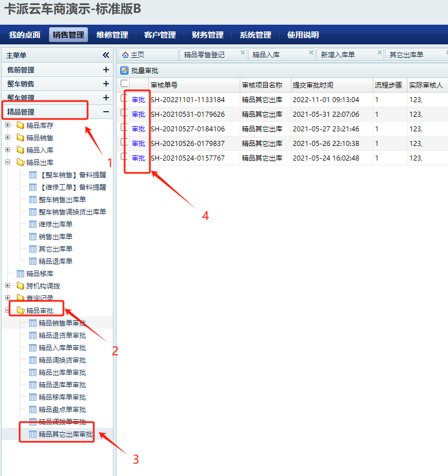Expand the 精品入库 tree node
The image size is (448, 476).
8,150
